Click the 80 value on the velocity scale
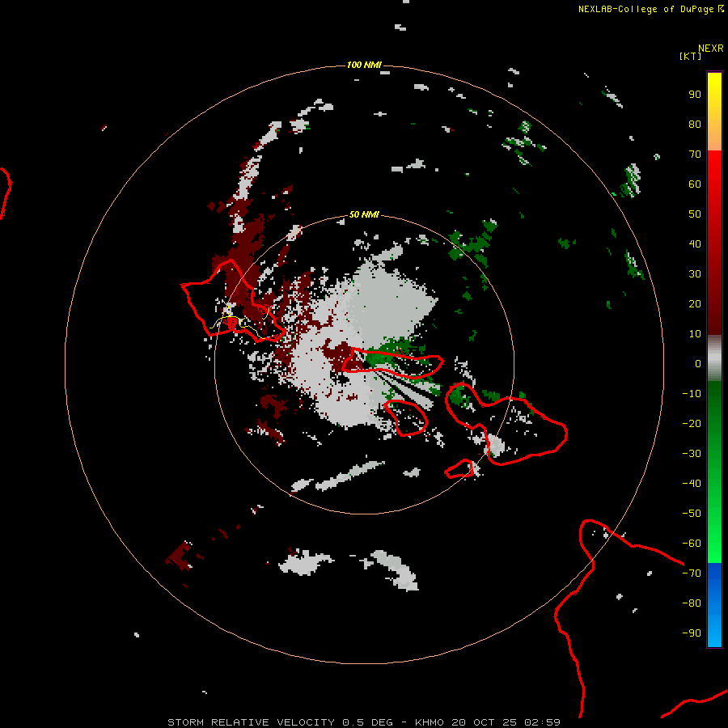This screenshot has height=728, width=728. click(695, 125)
